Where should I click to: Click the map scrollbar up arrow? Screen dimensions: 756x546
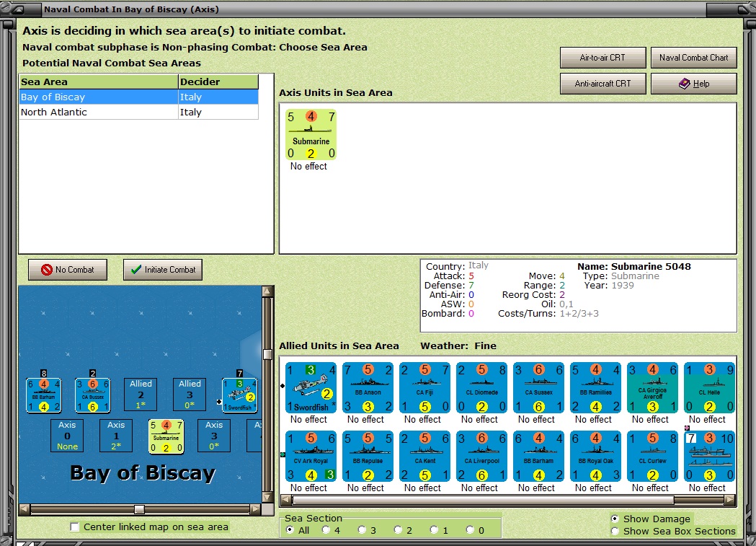tap(268, 291)
